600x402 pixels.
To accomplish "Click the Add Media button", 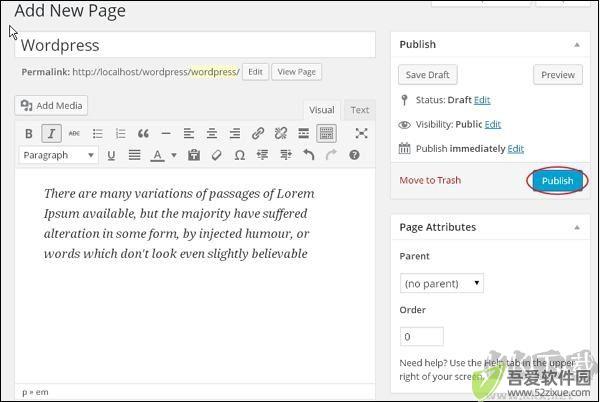I will click(x=51, y=106).
